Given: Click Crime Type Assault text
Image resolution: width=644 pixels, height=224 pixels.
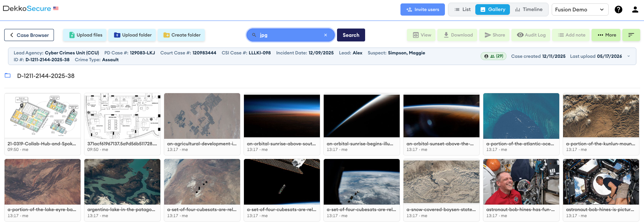Looking at the screenshot, I should pyautogui.click(x=97, y=60).
